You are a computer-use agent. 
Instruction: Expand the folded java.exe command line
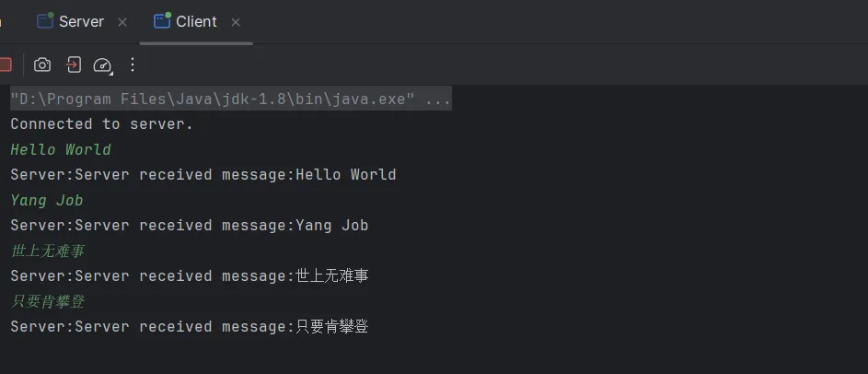pos(230,99)
